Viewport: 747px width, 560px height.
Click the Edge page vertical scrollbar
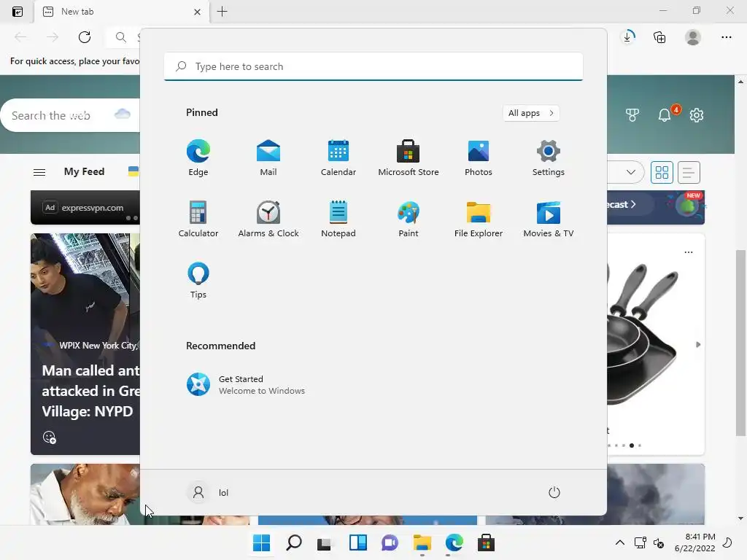[740, 342]
